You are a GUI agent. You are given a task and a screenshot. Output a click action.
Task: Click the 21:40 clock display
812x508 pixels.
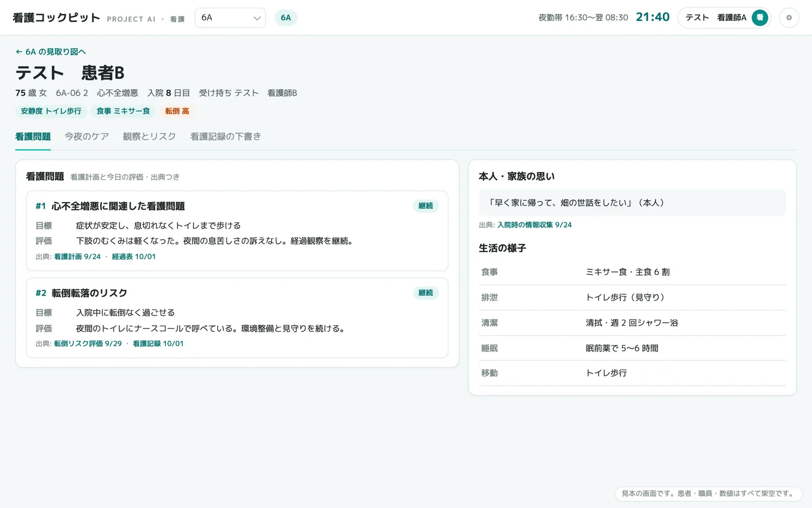coord(653,17)
